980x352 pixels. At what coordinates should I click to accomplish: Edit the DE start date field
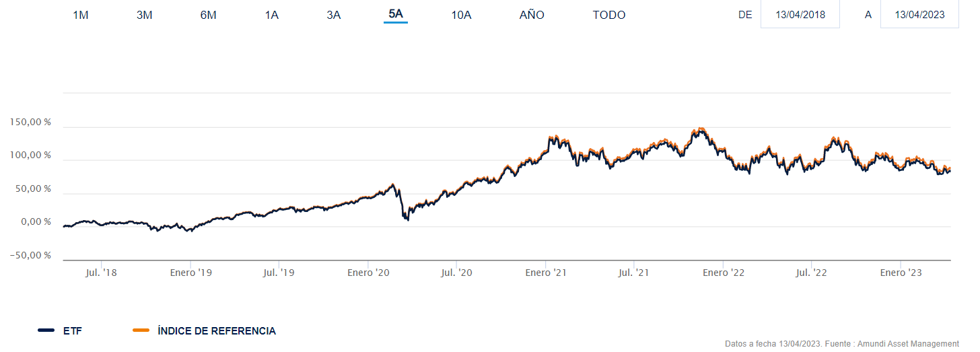click(800, 15)
